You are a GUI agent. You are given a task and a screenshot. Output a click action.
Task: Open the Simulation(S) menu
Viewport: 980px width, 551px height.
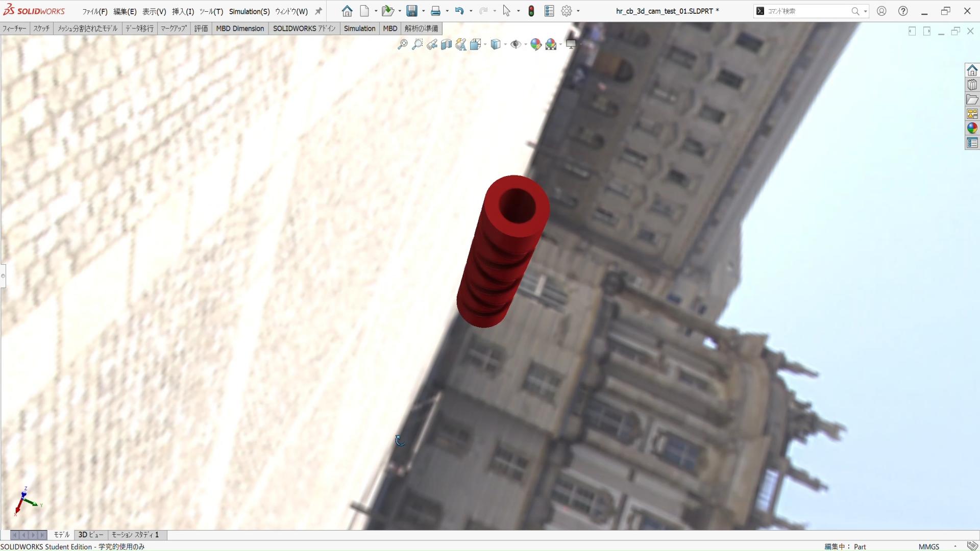point(249,11)
